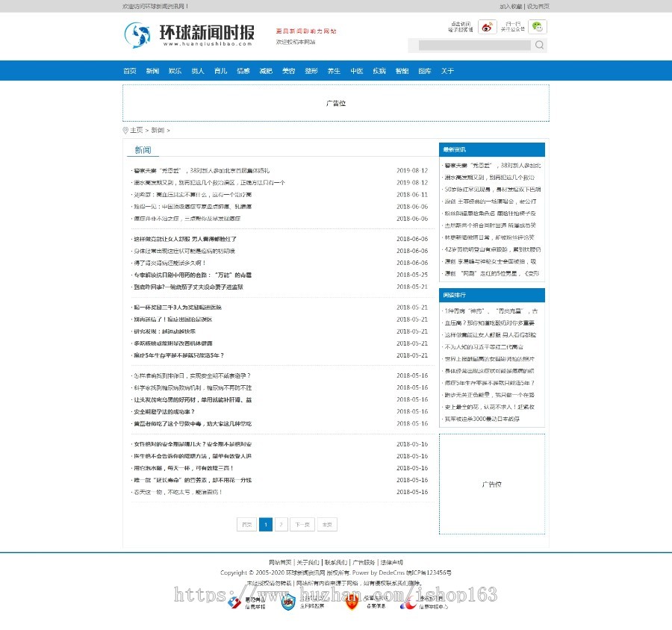Expand the next page with 下一页
The height and width of the screenshot is (630, 672).
click(302, 525)
